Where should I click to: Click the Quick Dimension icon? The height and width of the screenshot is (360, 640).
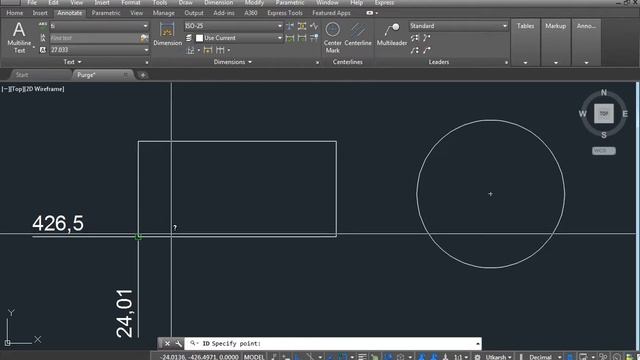[x=208, y=50]
